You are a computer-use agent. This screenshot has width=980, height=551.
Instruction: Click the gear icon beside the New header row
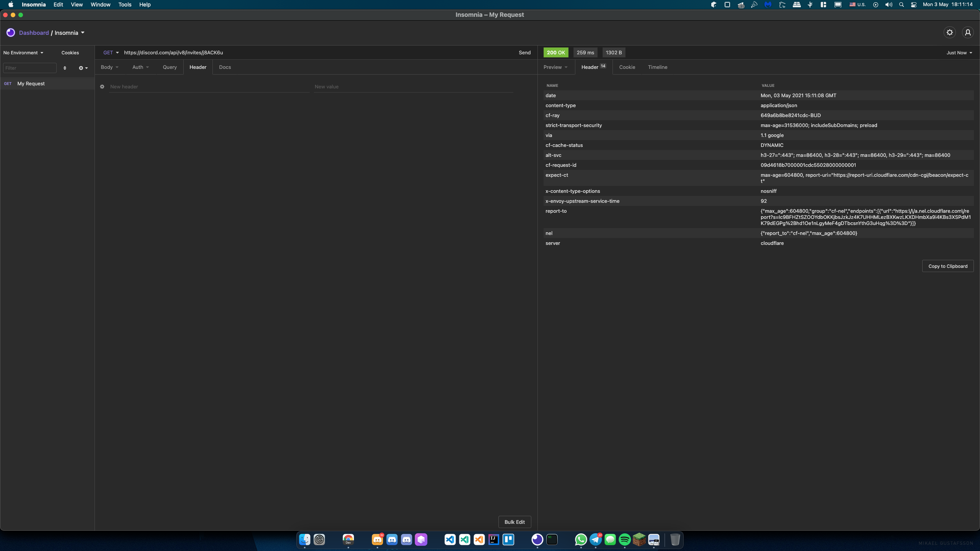click(x=102, y=86)
